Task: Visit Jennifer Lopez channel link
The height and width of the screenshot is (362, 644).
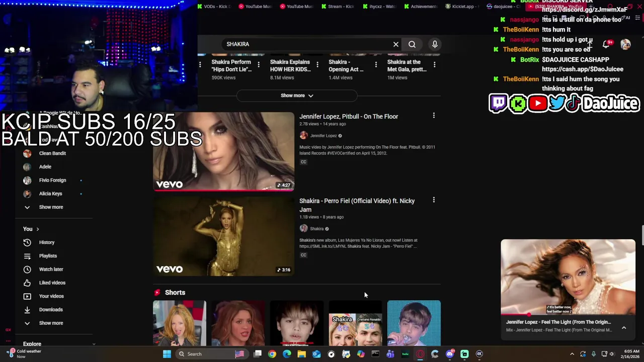Action: click(324, 136)
